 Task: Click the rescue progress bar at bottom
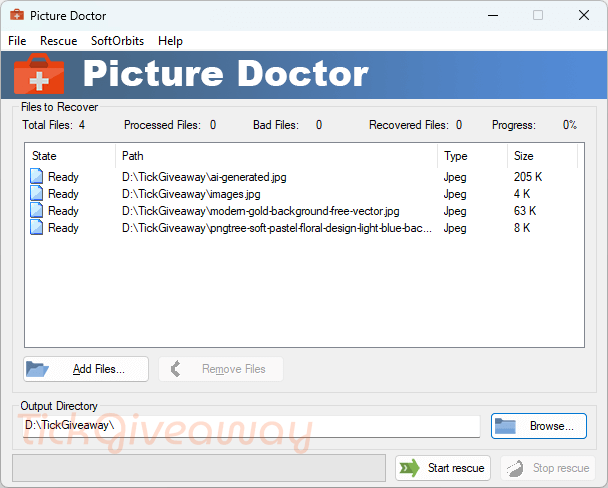coord(199,468)
